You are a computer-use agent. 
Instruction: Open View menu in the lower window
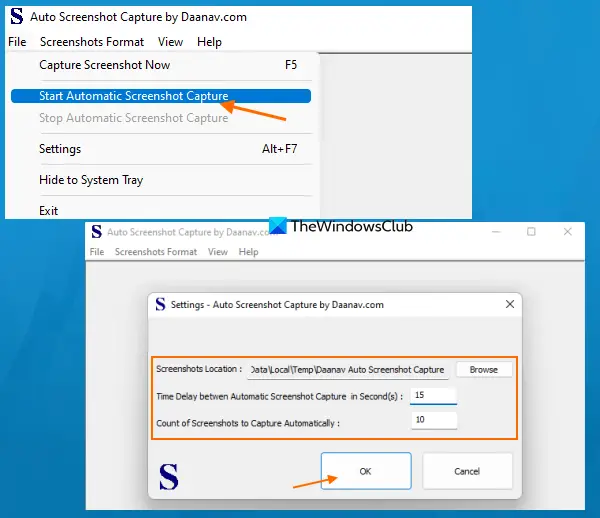coord(218,252)
